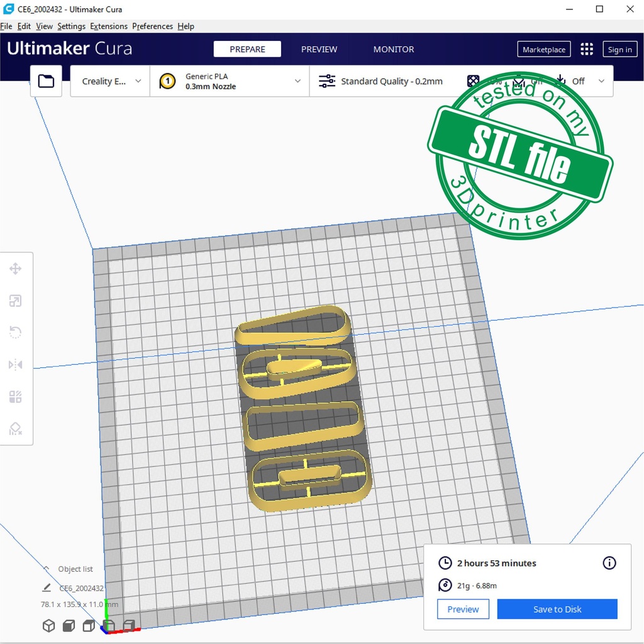Select the Scale tool

click(x=16, y=301)
